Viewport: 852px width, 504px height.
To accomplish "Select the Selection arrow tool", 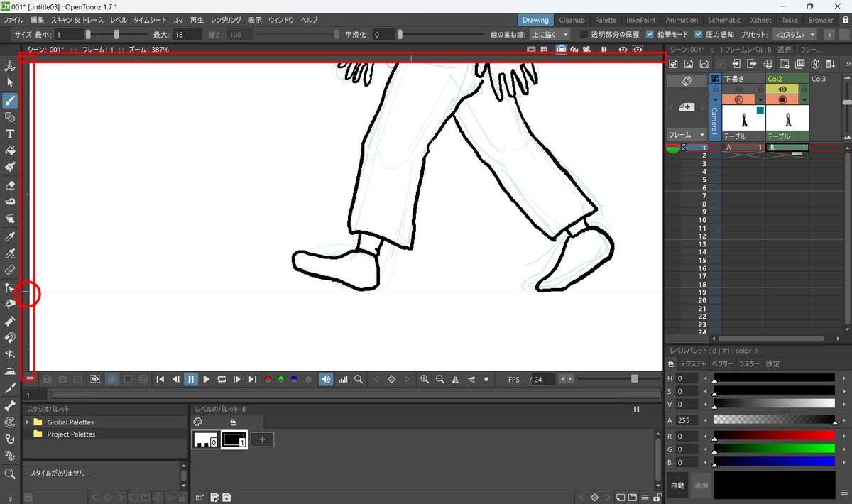I will point(10,83).
